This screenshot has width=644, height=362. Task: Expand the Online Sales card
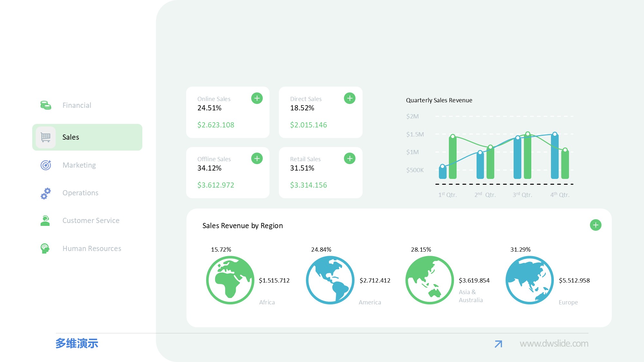pos(257,98)
